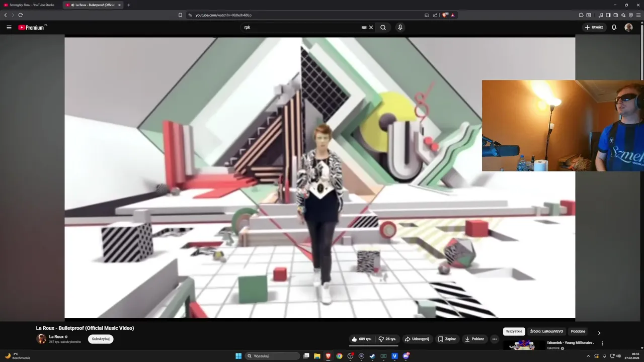Open more actions three-dot menu below video
The width and height of the screenshot is (644, 362).
[x=495, y=339]
